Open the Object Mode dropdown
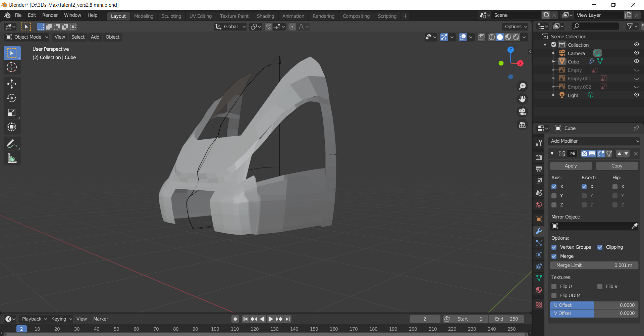Viewport: 644px width, 336px height. pos(28,37)
